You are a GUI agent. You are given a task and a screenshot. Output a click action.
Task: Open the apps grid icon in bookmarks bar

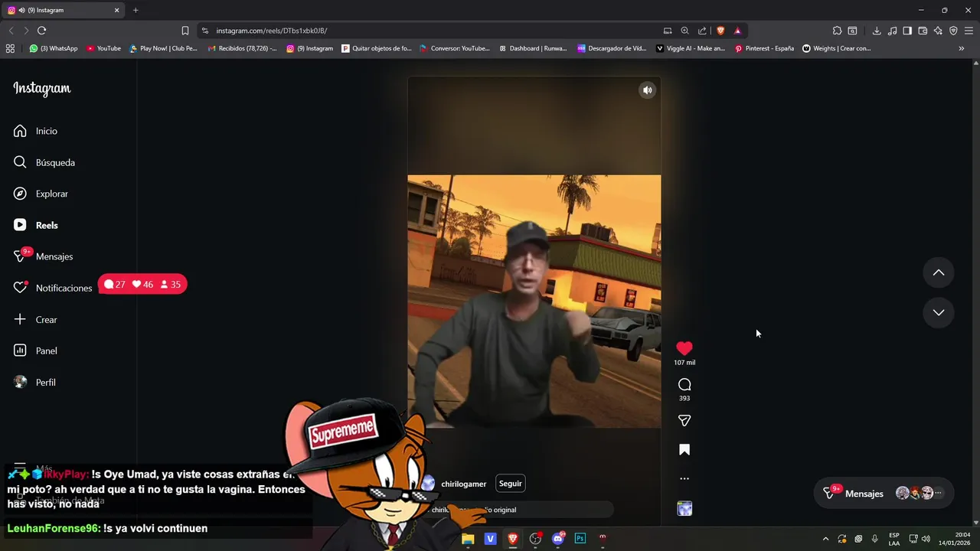pyautogui.click(x=10, y=48)
